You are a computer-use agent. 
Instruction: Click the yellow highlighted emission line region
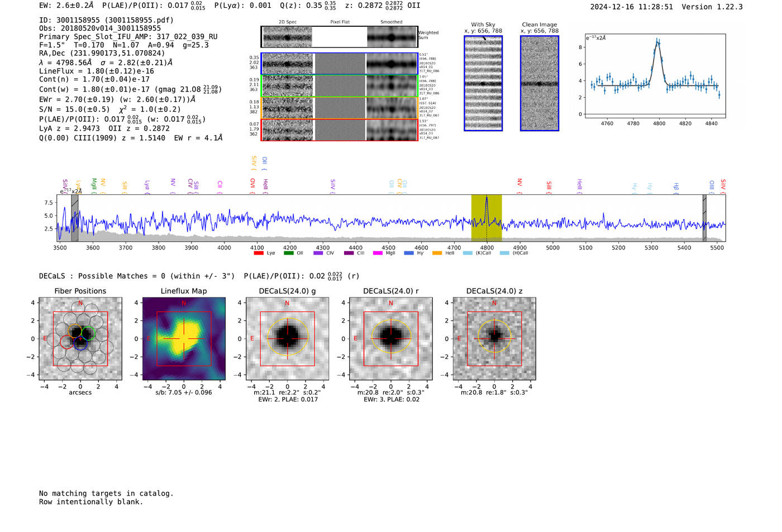click(487, 218)
